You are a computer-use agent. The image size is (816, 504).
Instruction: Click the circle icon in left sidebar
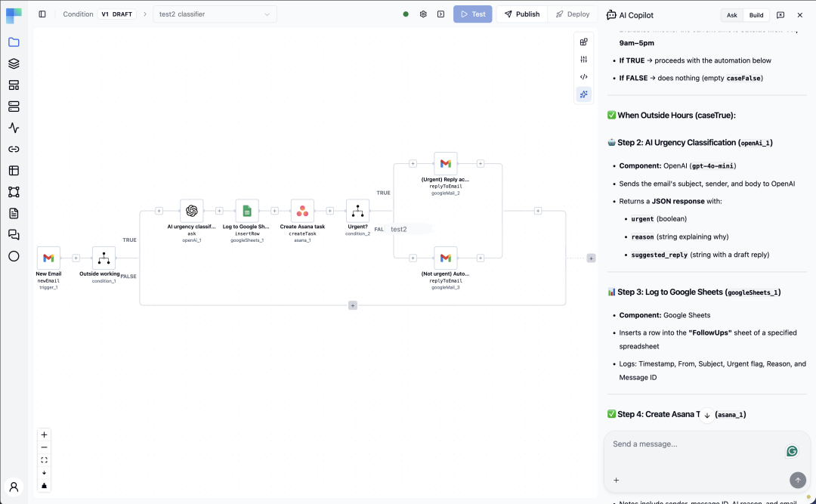click(x=14, y=256)
